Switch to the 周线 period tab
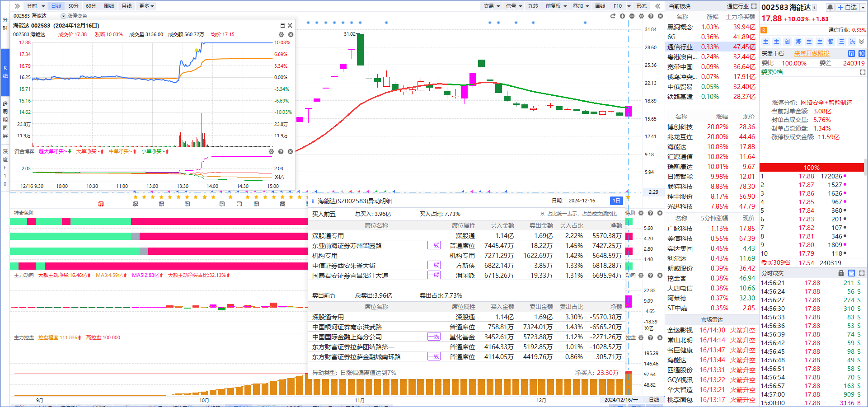The width and height of the screenshot is (868, 407). coord(109,6)
